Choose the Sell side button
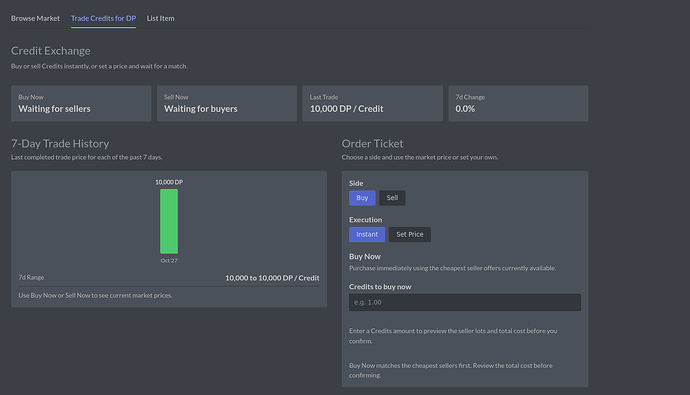The image size is (690, 395). (x=392, y=198)
